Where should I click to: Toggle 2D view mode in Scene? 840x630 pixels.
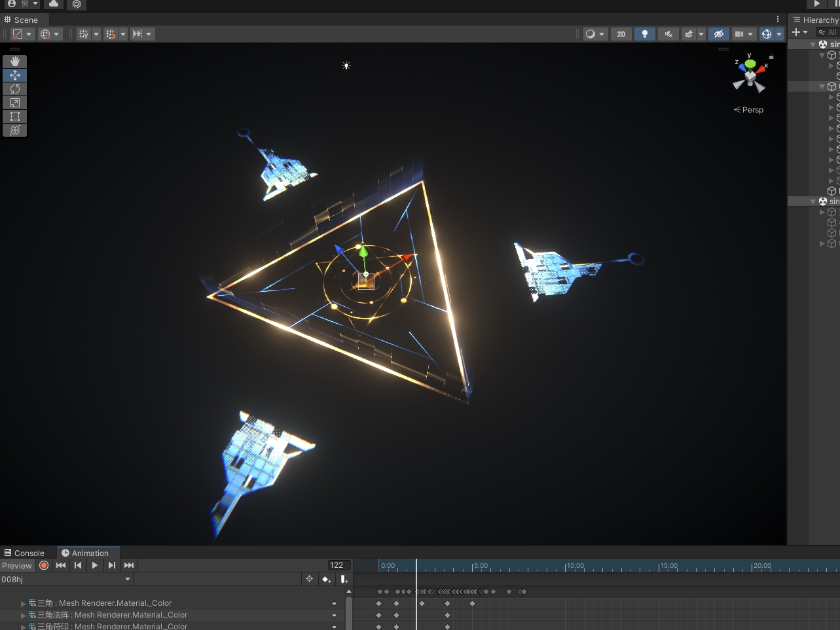point(621,34)
